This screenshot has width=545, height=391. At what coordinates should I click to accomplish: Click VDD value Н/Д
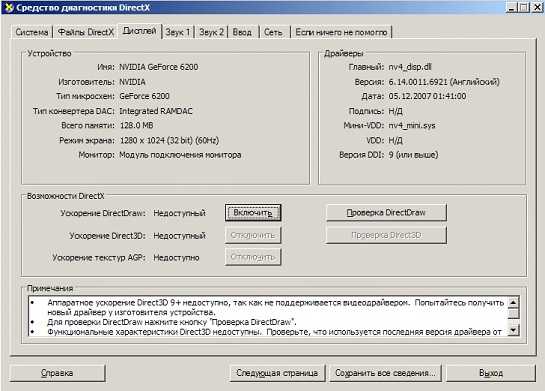(396, 140)
